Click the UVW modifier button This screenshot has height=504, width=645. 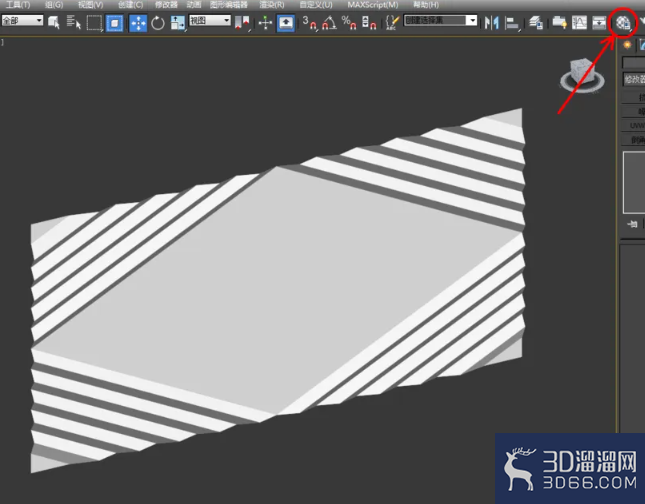pyautogui.click(x=633, y=125)
